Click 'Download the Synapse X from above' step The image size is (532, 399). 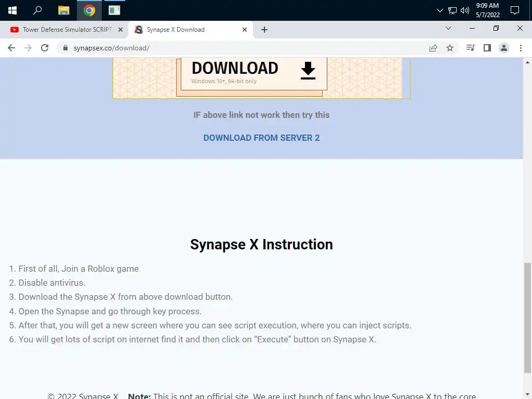coord(125,297)
